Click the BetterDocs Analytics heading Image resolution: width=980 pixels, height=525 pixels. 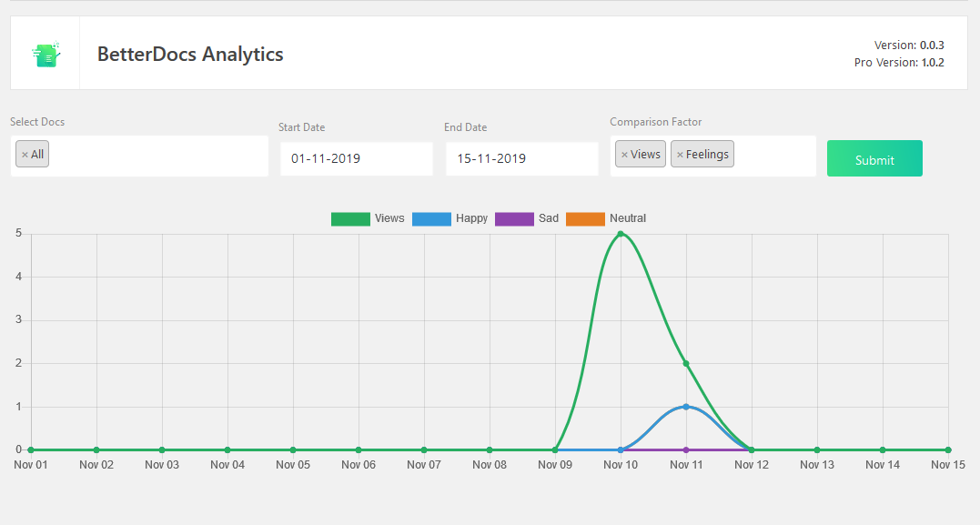190,54
